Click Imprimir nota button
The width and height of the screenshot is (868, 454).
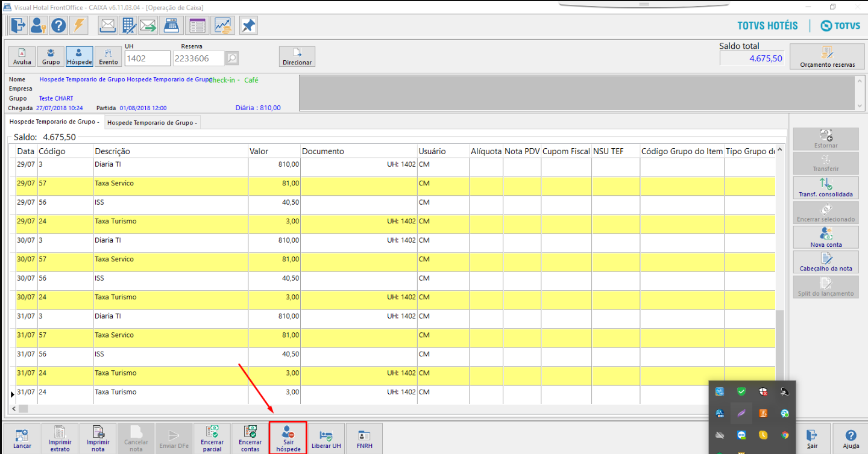(98, 438)
